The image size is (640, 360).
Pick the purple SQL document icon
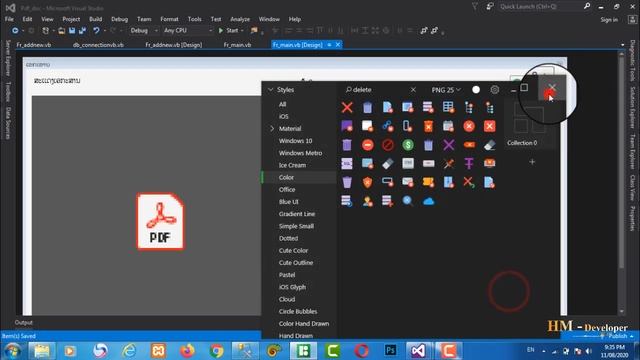(x=347, y=163)
